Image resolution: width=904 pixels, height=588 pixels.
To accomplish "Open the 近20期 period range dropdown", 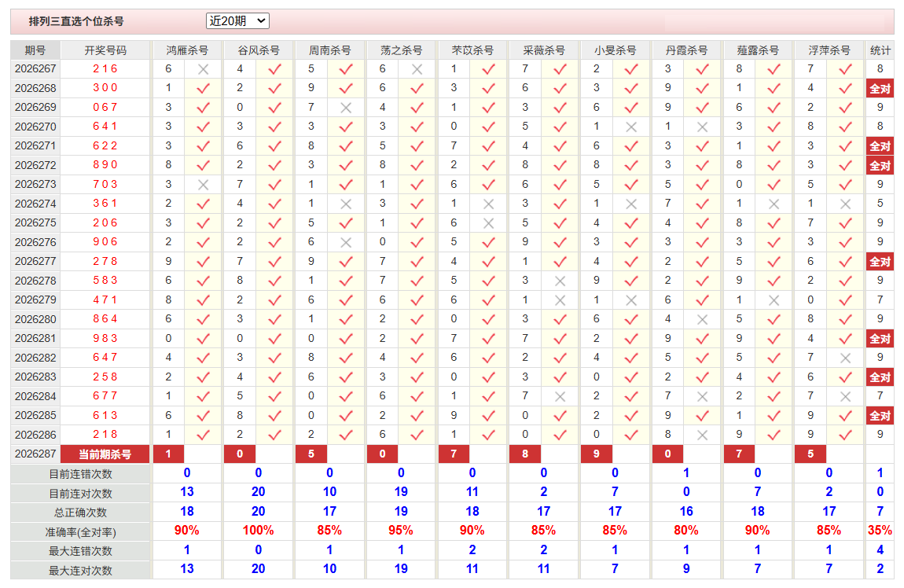I will [x=237, y=21].
